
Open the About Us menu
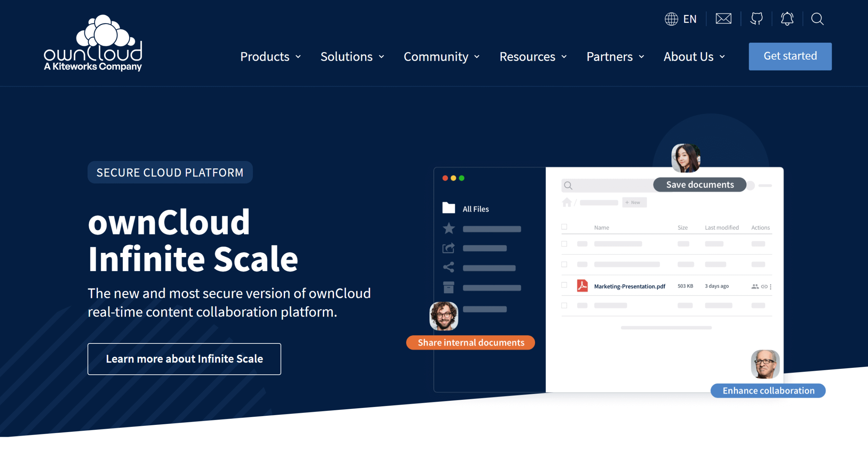point(689,57)
